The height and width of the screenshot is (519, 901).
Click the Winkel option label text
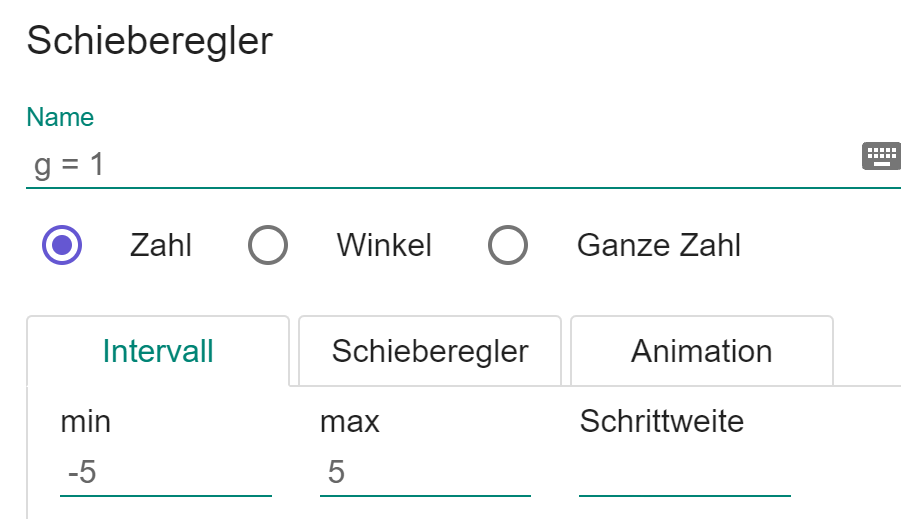pos(384,245)
